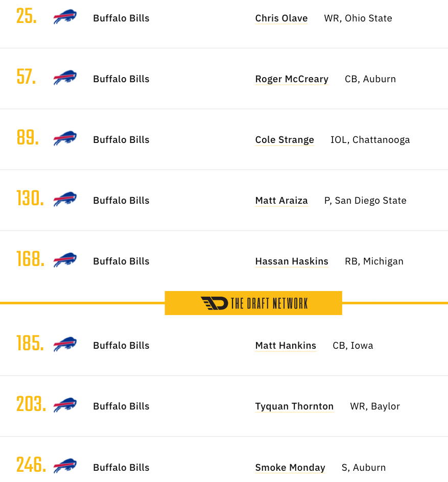
Task: Click the Bills logo beside pick 185
Action: [65, 344]
